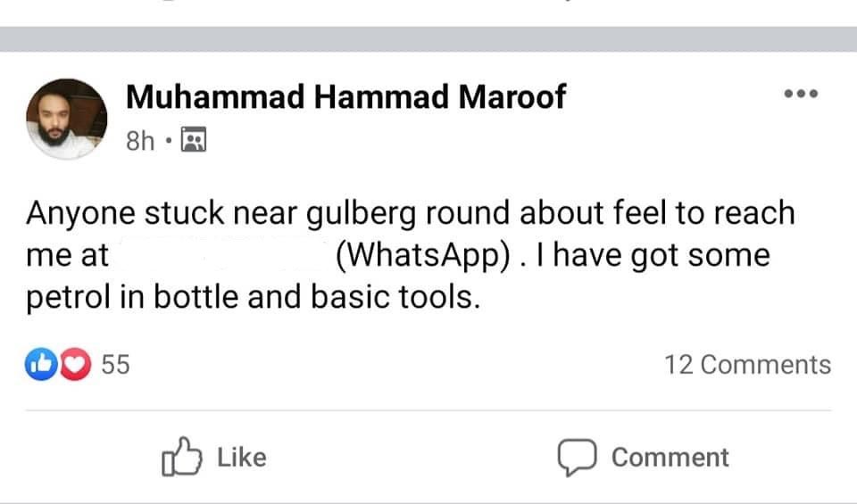Viewport: 857px width, 504px height.
Task: Click the line "petrol in bottle and basic tools."
Action: pos(253,297)
